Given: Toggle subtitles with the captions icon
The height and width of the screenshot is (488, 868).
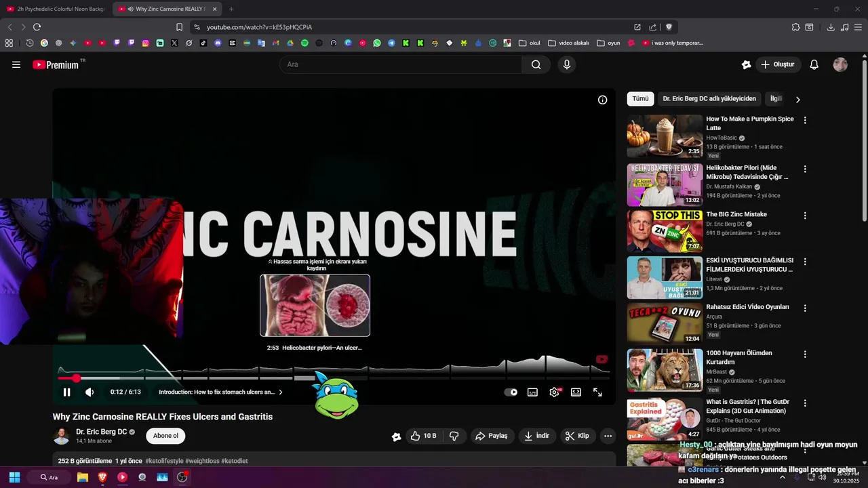Looking at the screenshot, I should click(533, 392).
